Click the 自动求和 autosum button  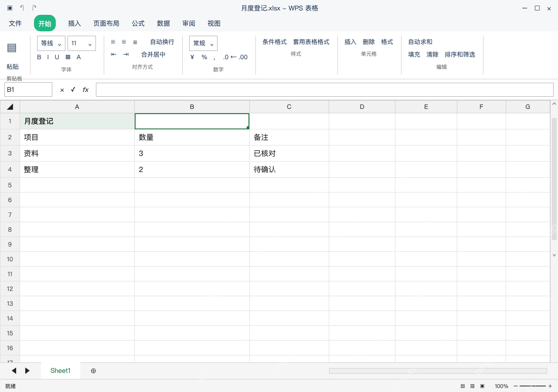420,42
